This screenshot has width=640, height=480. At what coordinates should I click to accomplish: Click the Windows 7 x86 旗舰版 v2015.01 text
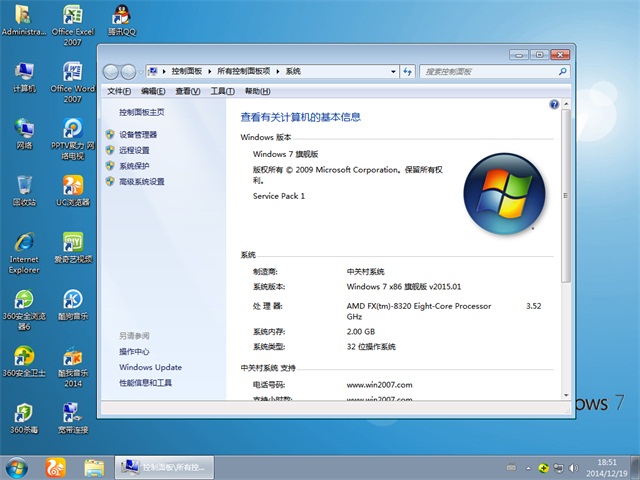(404, 287)
